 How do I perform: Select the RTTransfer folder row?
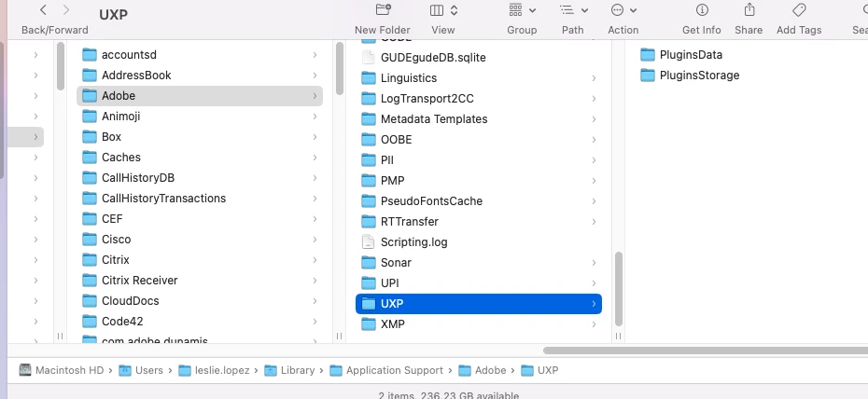[478, 222]
